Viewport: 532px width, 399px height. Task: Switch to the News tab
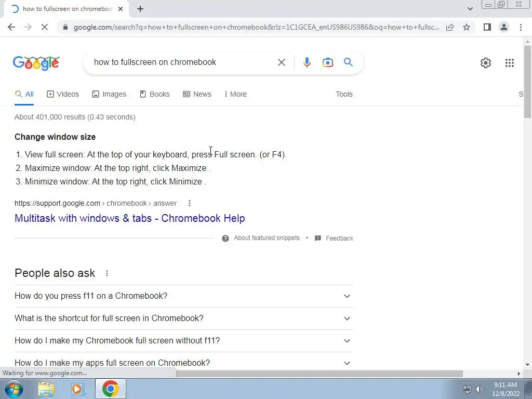pos(197,94)
